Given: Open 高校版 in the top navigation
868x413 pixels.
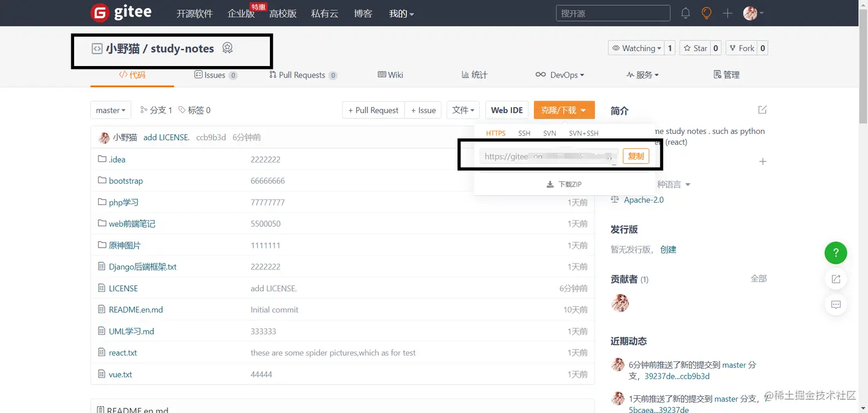Looking at the screenshot, I should (x=283, y=13).
